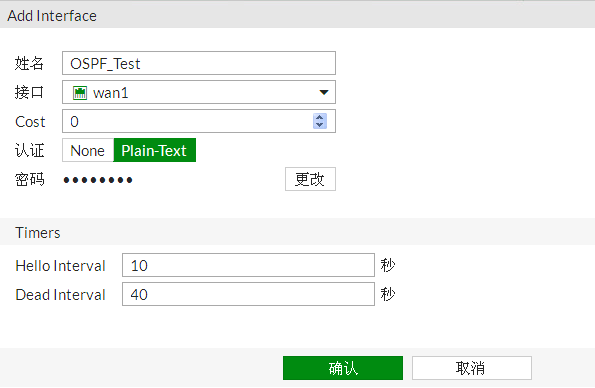Image resolution: width=595 pixels, height=388 pixels.
Task: Focus the OSPF_Test name field
Action: (199, 63)
